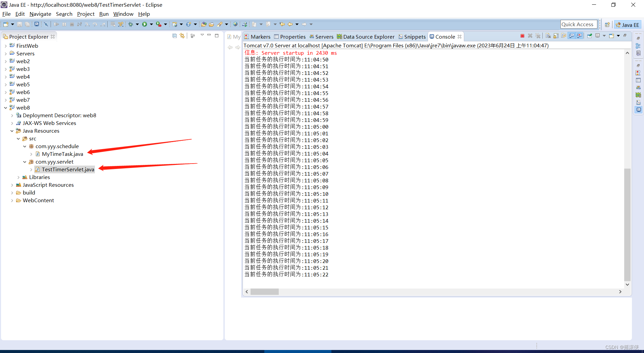Open the Project menu
This screenshot has height=353, width=644.
click(86, 14)
